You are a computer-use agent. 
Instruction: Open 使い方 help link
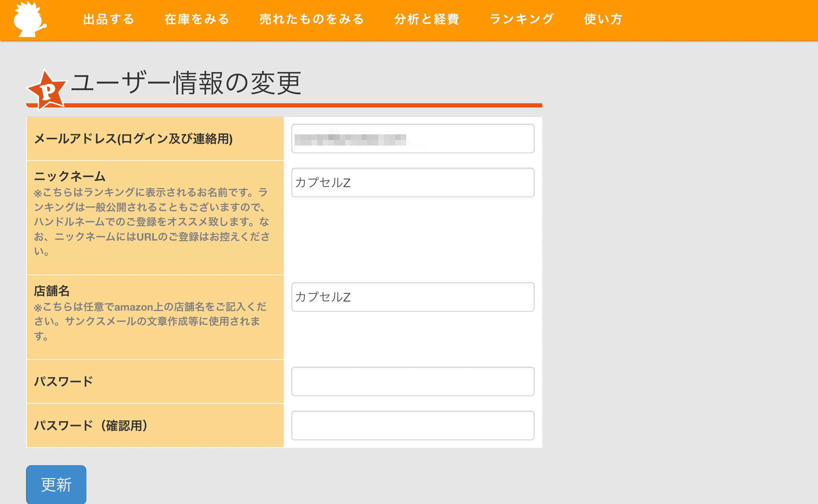pos(603,19)
